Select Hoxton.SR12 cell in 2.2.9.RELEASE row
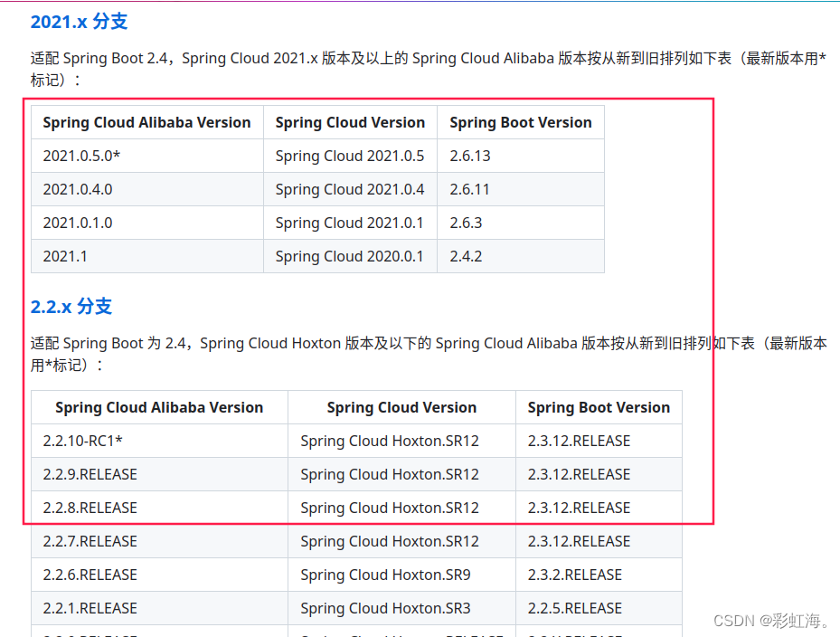840x637 pixels. 401,474
